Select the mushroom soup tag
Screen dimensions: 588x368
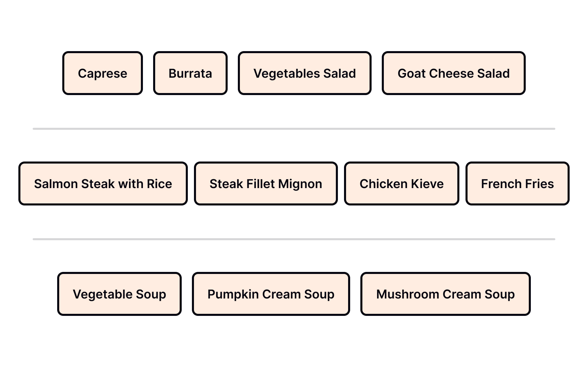445,294
